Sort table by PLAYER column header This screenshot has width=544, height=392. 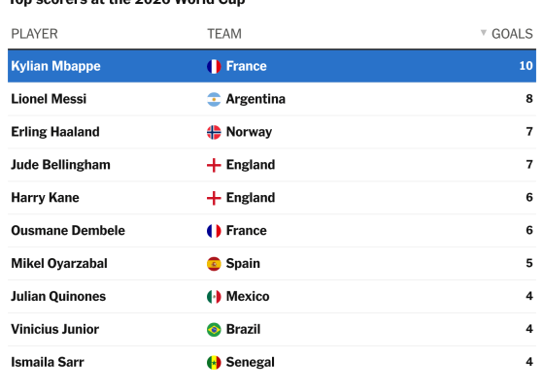(x=34, y=34)
